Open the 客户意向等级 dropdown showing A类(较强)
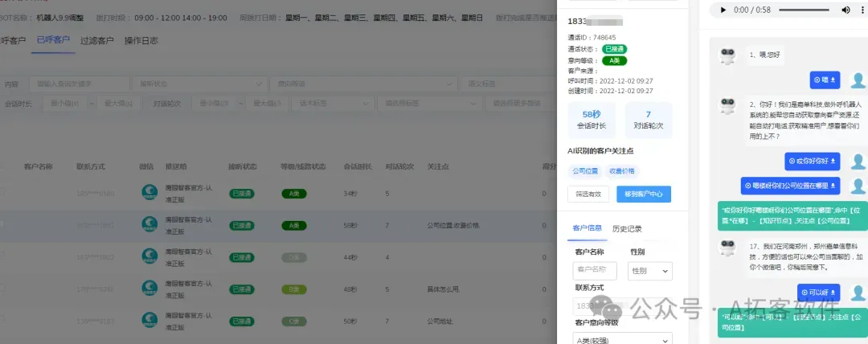Viewport: 868px width, 344px height. click(x=623, y=339)
